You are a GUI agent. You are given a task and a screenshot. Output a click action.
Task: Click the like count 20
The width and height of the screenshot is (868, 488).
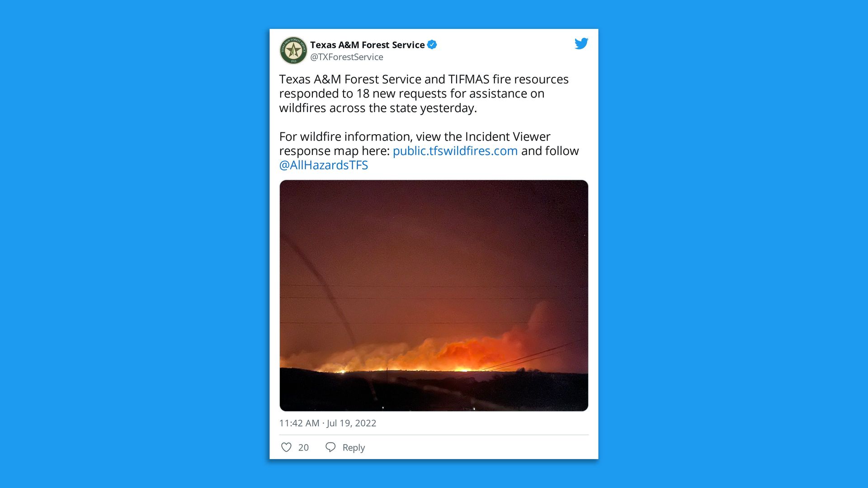303,447
